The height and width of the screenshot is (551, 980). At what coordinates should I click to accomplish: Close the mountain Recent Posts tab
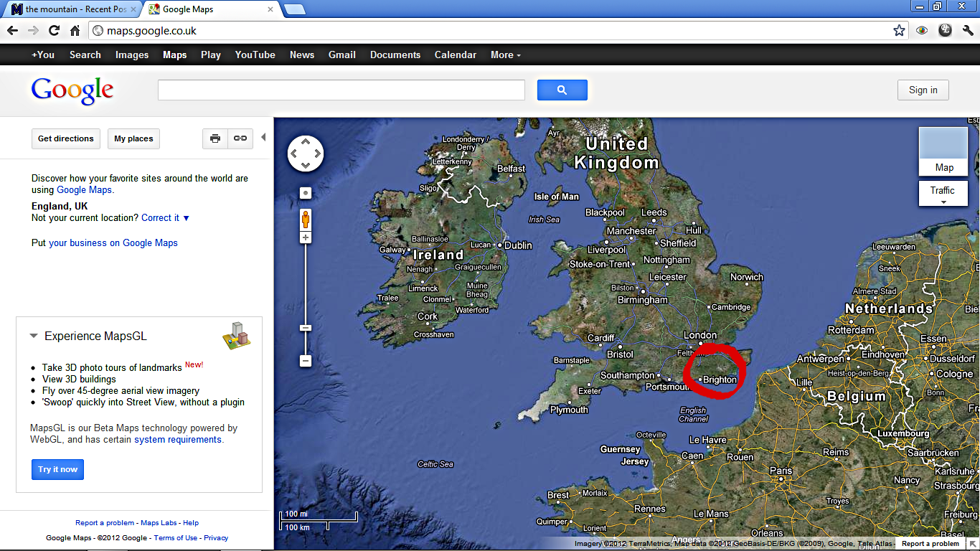pos(133,9)
